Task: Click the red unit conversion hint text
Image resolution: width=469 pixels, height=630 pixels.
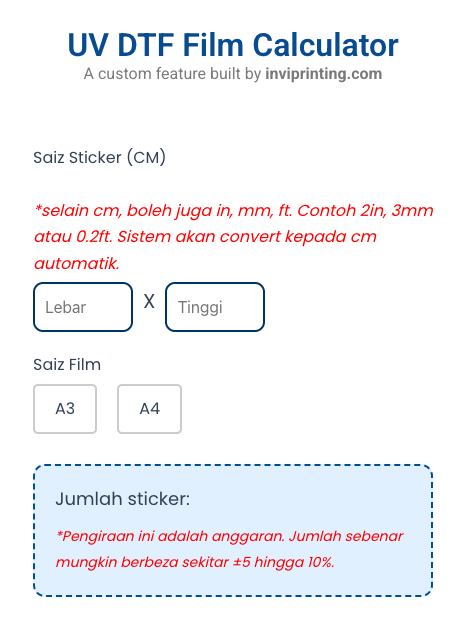Action: pos(234,237)
